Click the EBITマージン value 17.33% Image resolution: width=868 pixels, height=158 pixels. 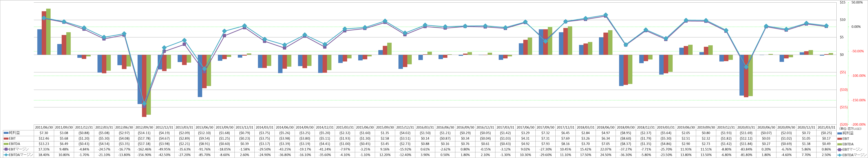44,149
